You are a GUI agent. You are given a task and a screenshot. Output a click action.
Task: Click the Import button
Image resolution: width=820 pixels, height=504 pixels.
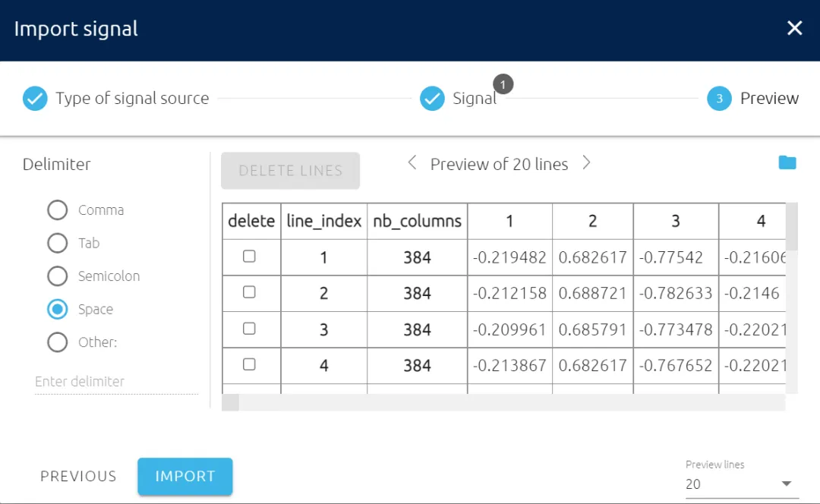click(184, 477)
